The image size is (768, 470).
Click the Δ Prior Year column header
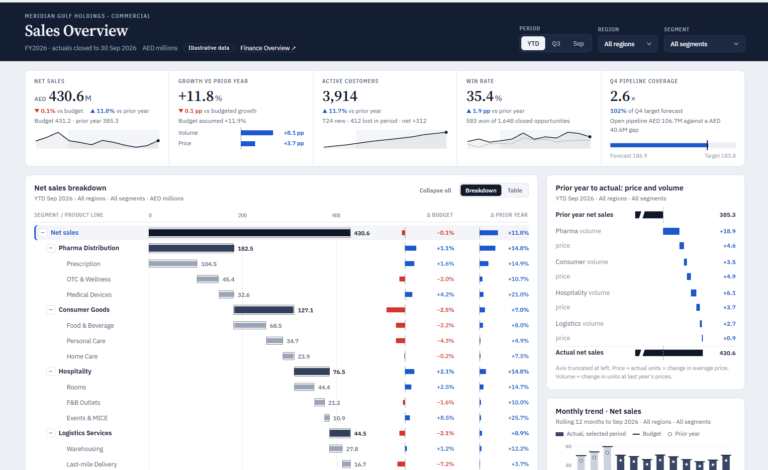[x=508, y=215]
